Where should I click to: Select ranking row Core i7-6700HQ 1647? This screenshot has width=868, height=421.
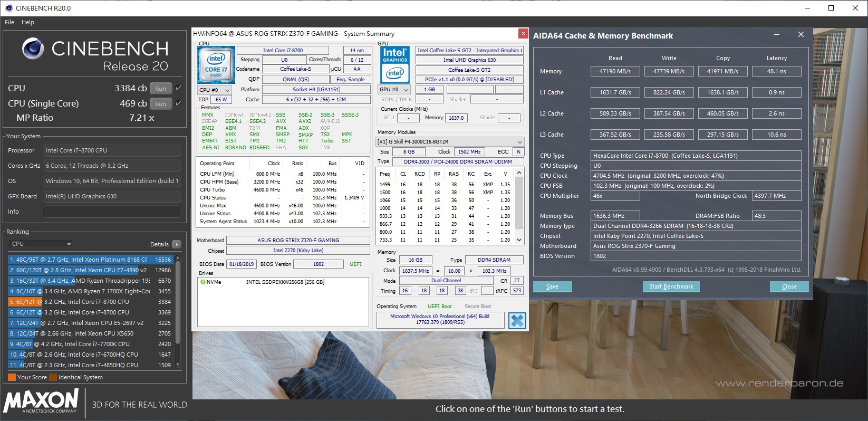(90, 355)
